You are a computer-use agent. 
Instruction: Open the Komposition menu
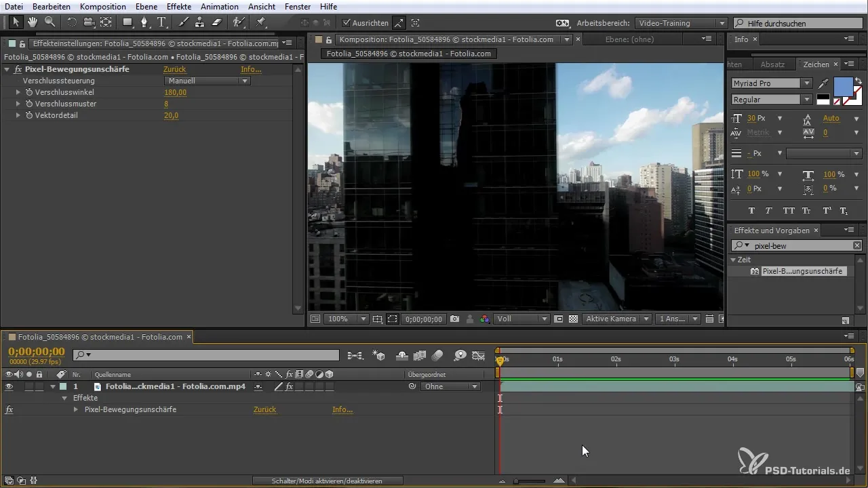tap(103, 6)
